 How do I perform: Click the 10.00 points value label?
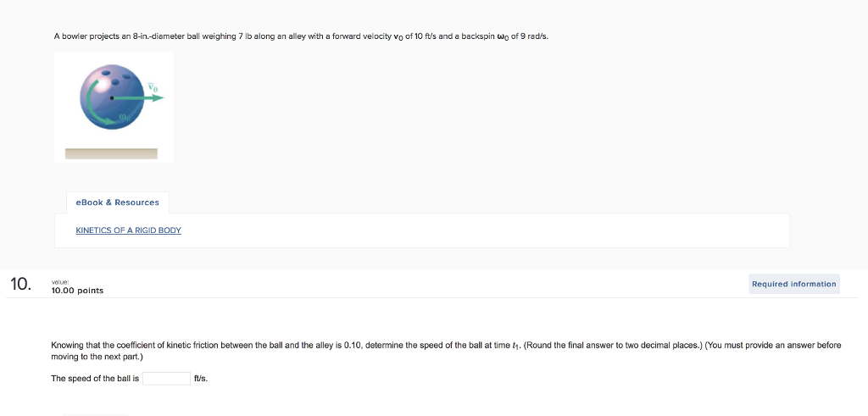pos(77,291)
